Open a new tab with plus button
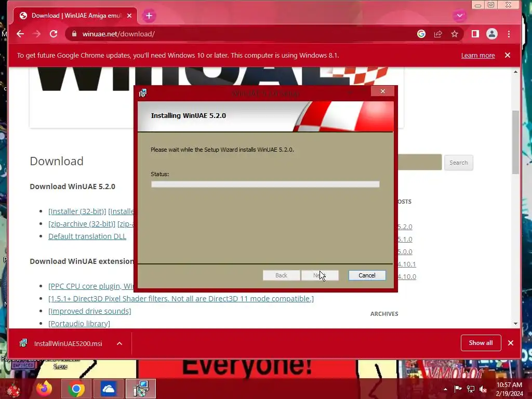The height and width of the screenshot is (399, 532). (x=149, y=16)
